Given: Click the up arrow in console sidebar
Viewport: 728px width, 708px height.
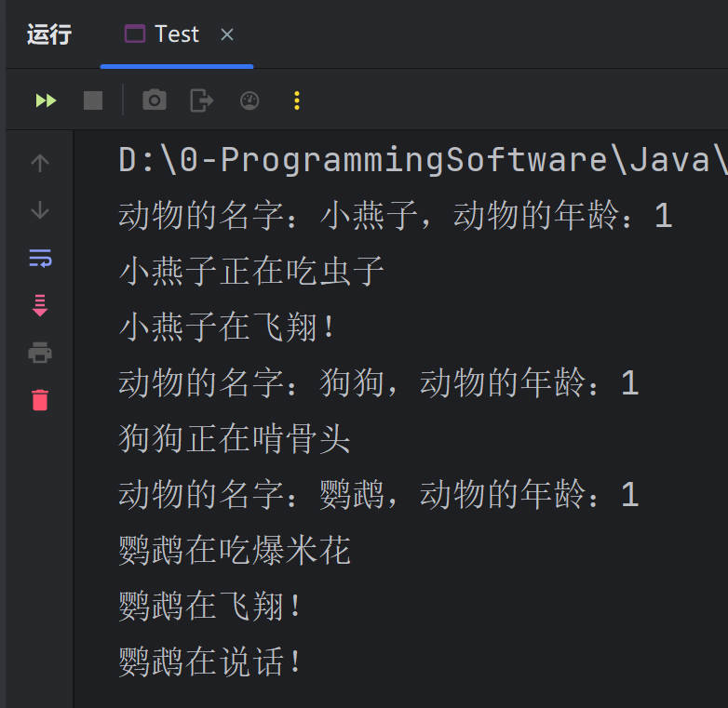Looking at the screenshot, I should coord(40,164).
